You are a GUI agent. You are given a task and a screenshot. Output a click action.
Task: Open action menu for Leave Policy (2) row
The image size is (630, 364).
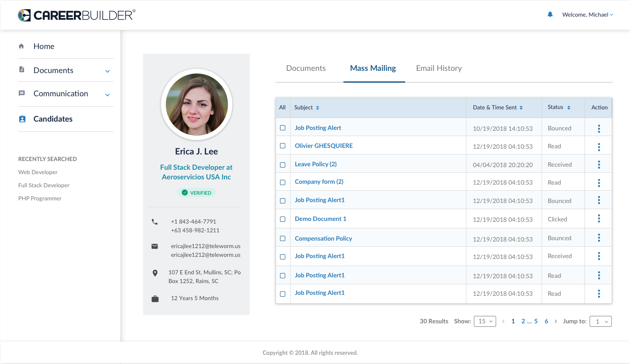click(598, 164)
